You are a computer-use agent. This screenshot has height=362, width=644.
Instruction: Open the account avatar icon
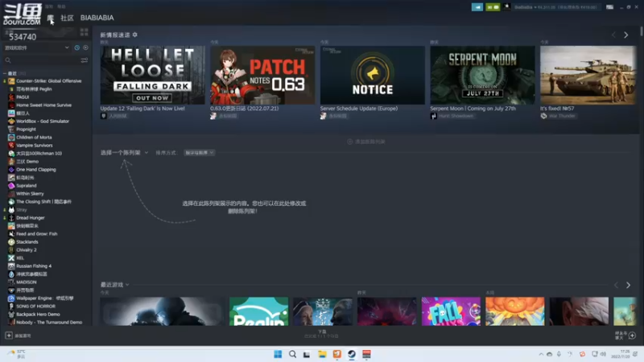[x=507, y=7]
